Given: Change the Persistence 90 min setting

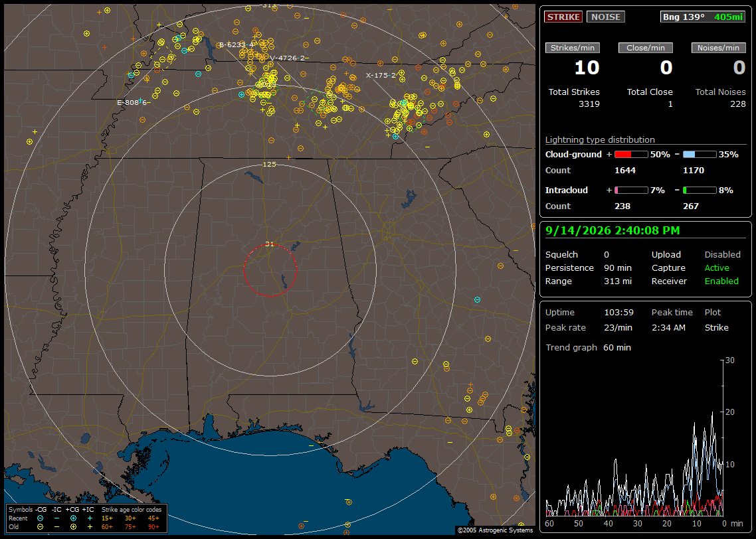Looking at the screenshot, I should point(618,268).
